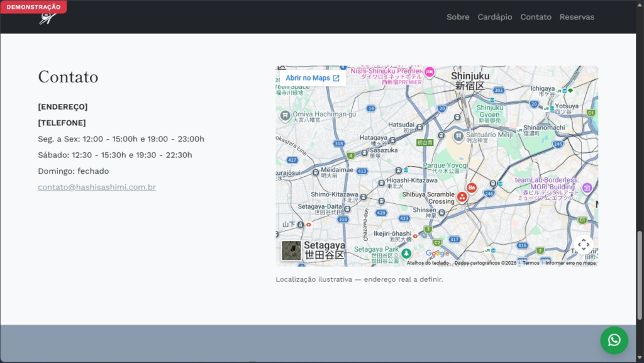Click Informar erro no mapa

tap(570, 263)
